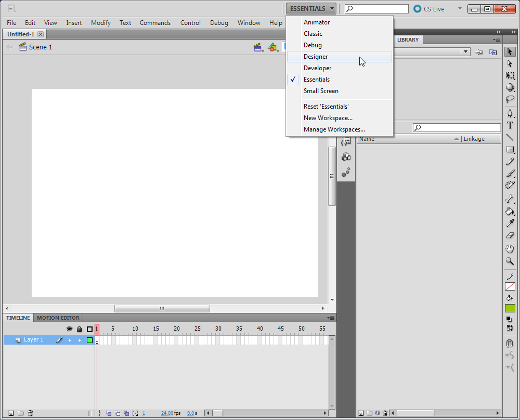Click the Library New Symbol icon

tap(361, 413)
